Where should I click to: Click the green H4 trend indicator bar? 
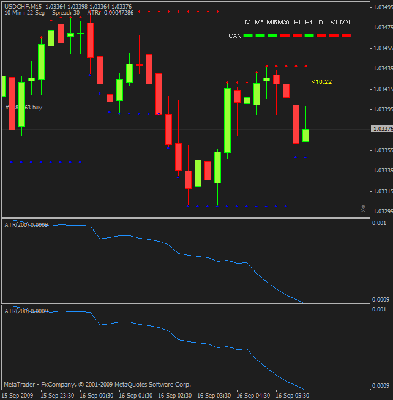(x=309, y=35)
